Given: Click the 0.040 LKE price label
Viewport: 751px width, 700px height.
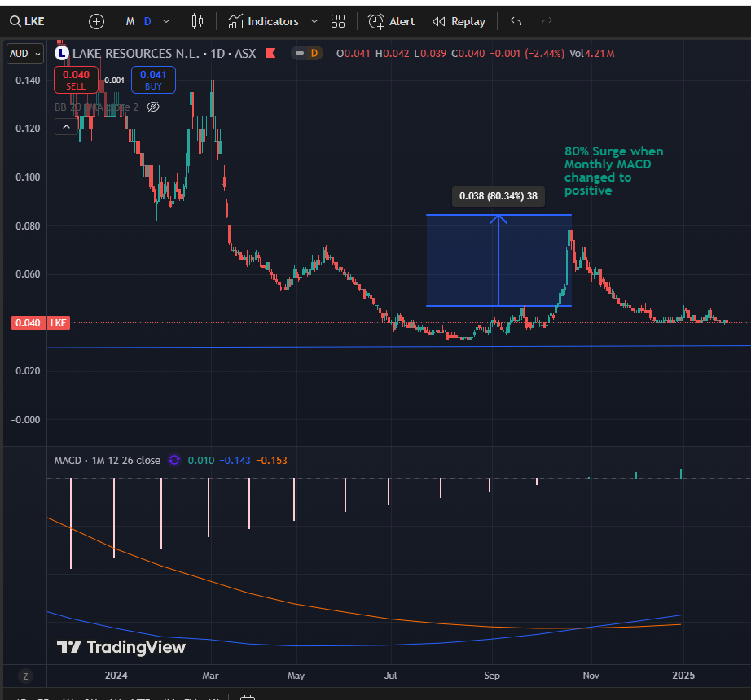Looking at the screenshot, I should pyautogui.click(x=41, y=323).
